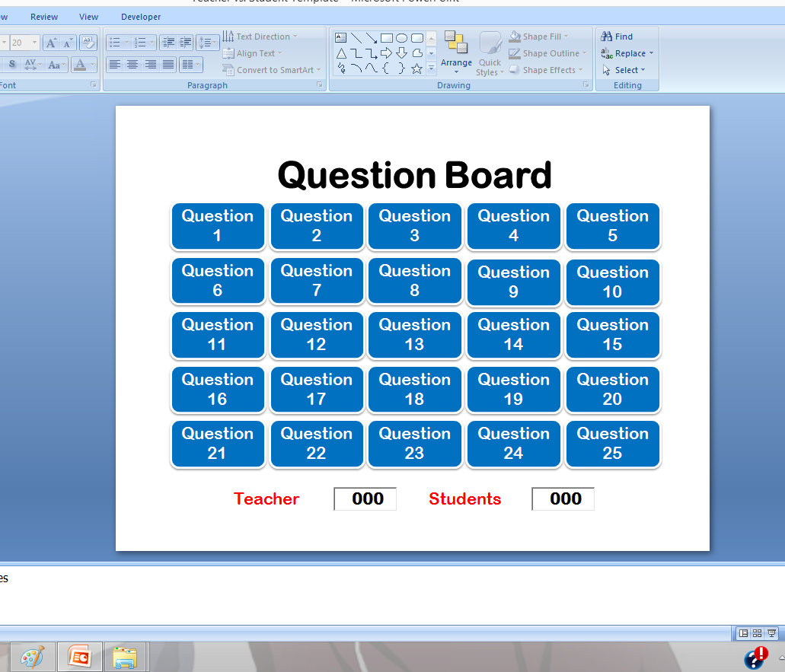
Task: Justify the paragraph text
Action: pyautogui.click(x=168, y=64)
